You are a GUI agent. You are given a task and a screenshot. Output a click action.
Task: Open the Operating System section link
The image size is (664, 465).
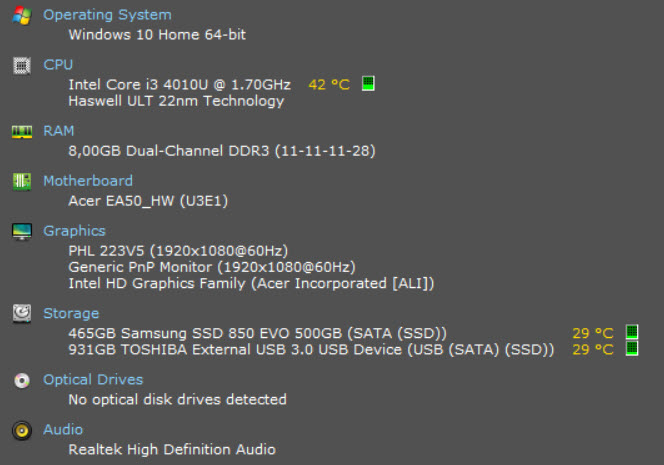click(x=108, y=15)
